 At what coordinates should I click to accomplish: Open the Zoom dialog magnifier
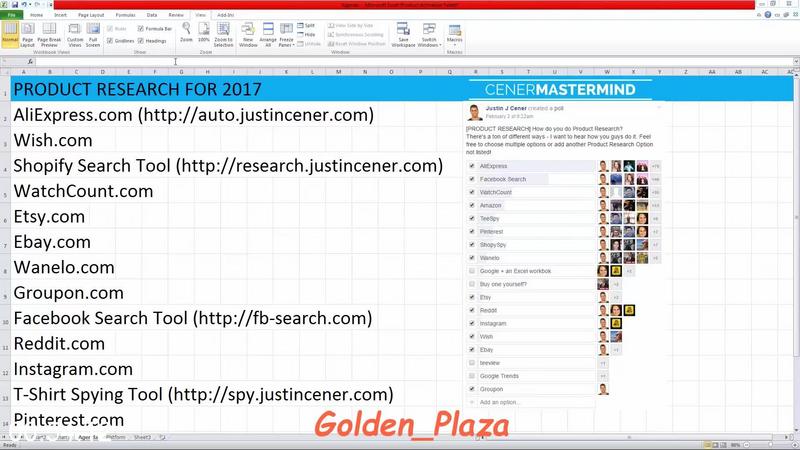186,32
